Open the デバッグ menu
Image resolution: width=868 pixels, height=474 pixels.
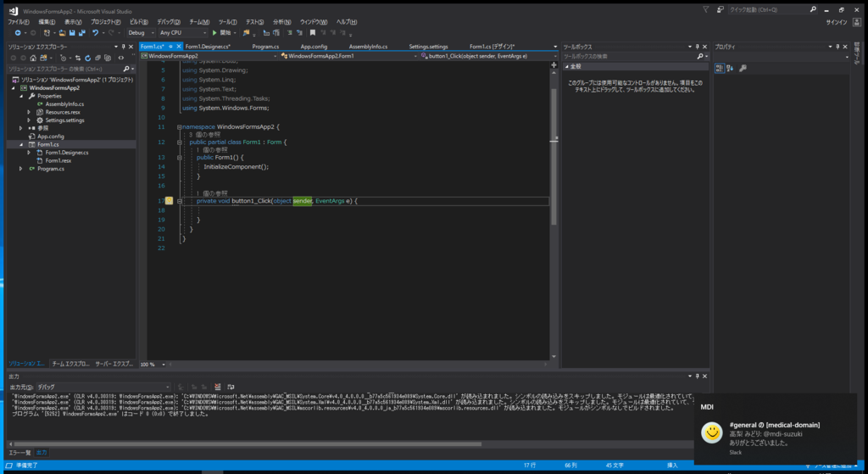(x=169, y=22)
